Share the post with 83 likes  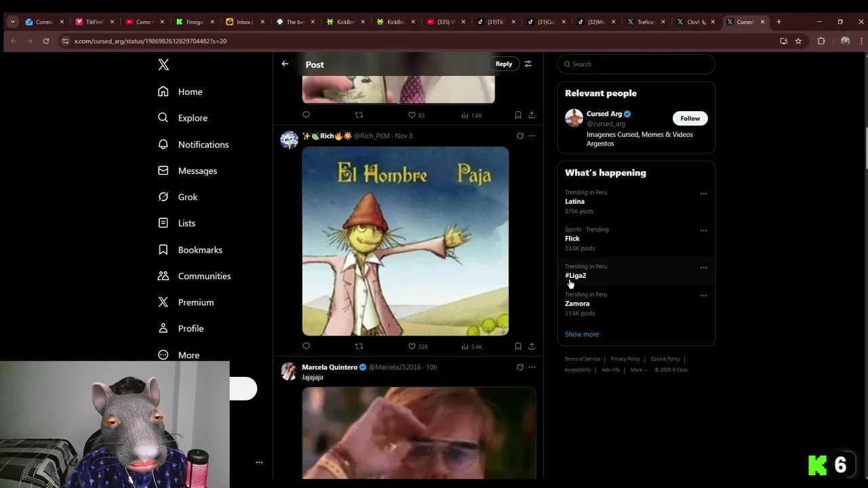(532, 115)
